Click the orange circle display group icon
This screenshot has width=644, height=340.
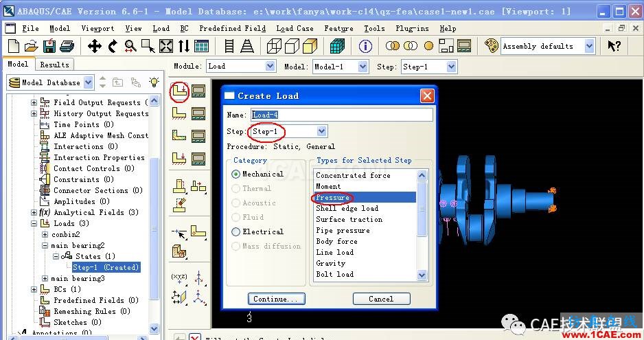tap(428, 46)
